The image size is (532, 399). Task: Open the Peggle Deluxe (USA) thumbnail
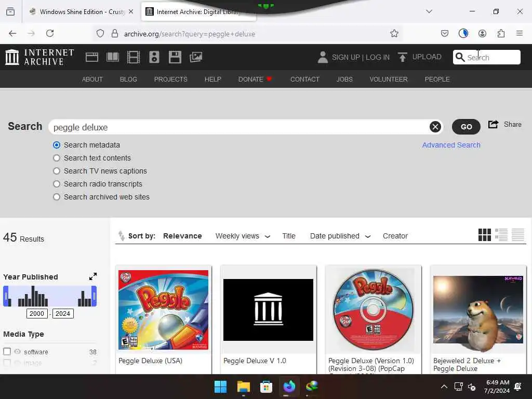[x=163, y=310]
